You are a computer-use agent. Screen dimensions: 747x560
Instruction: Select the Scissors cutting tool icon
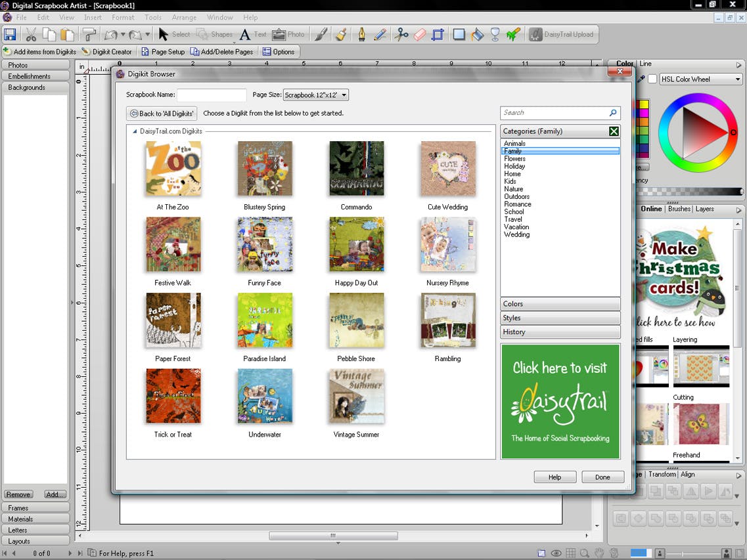click(401, 34)
